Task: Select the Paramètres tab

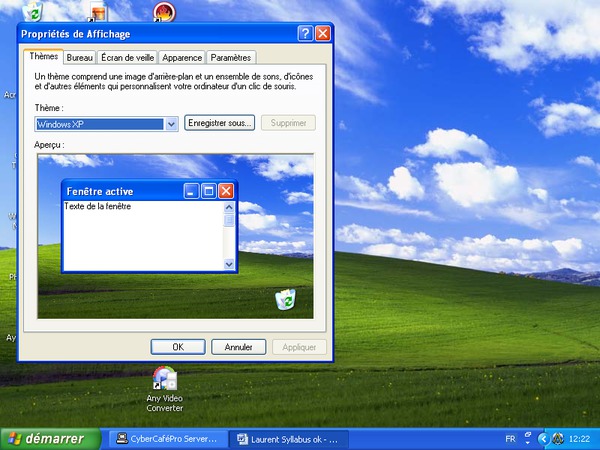Action: point(231,58)
